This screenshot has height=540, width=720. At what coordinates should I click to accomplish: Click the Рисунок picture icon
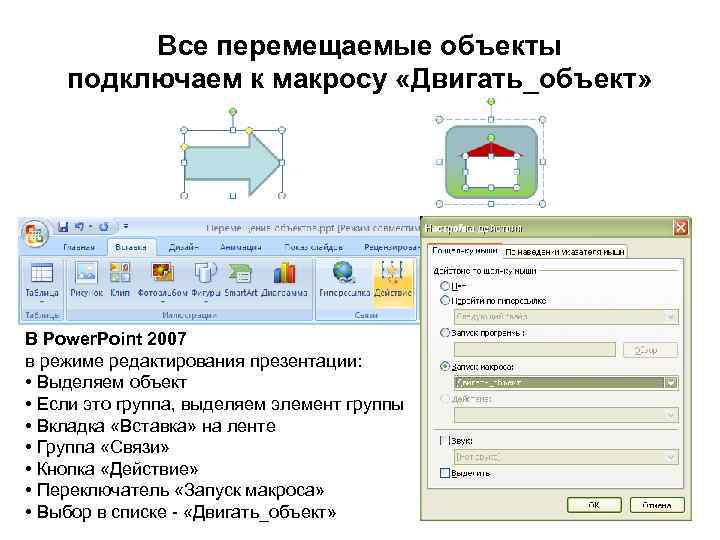[x=86, y=280]
